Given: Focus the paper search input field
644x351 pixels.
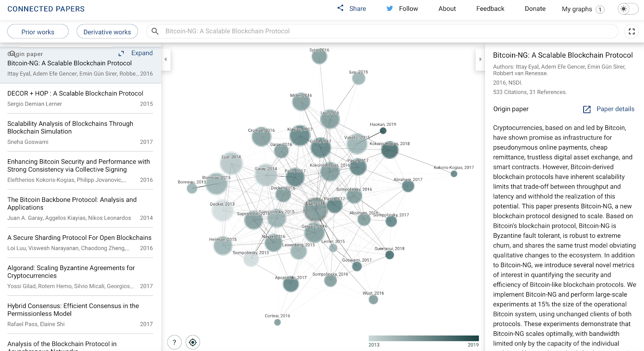Looking at the screenshot, I should click(x=382, y=31).
